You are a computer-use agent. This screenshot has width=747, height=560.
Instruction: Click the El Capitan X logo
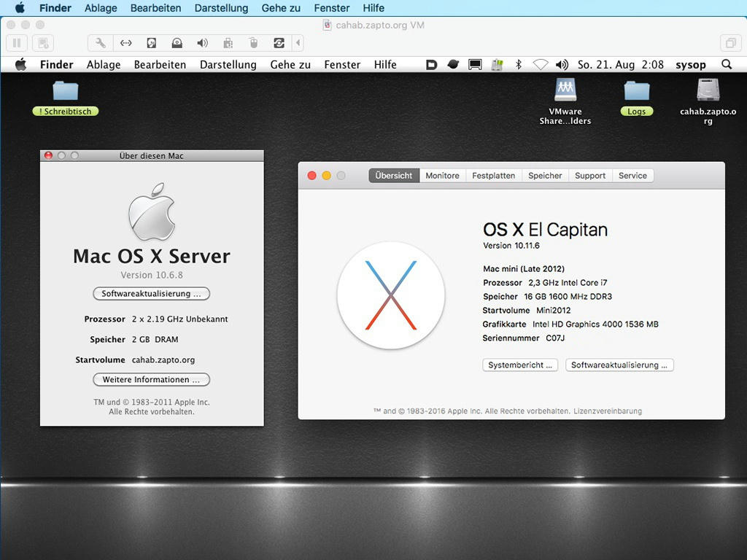coord(391,295)
